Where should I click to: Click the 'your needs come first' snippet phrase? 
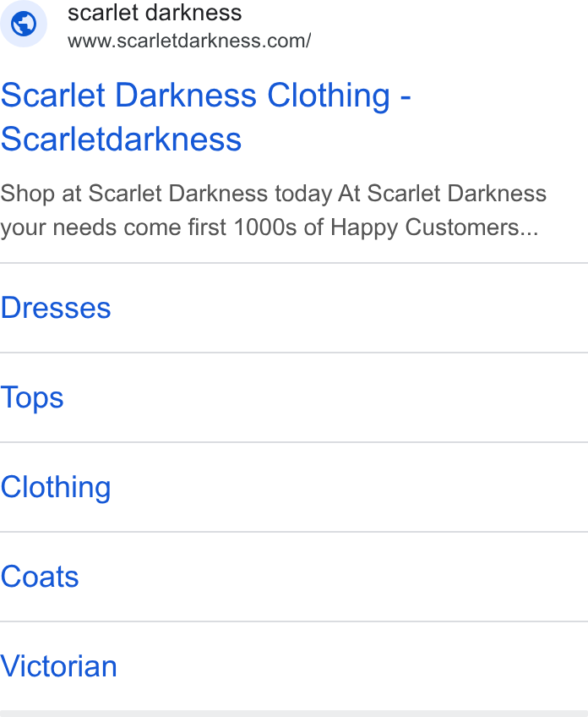113,227
